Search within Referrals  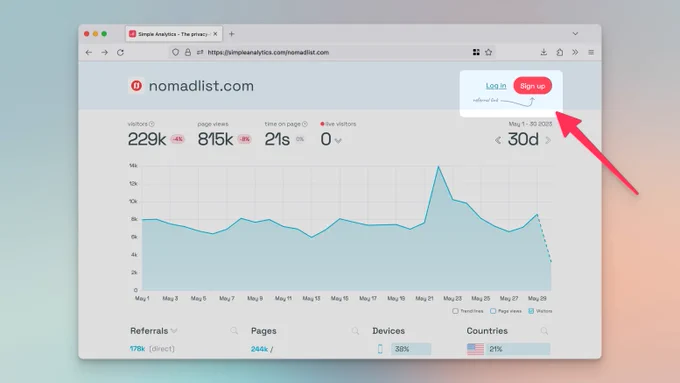(x=234, y=331)
